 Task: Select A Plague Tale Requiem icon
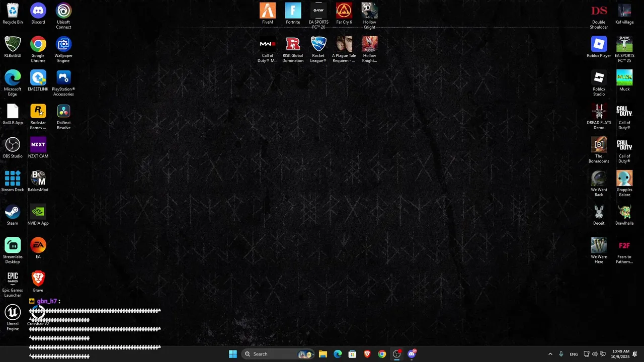(344, 50)
